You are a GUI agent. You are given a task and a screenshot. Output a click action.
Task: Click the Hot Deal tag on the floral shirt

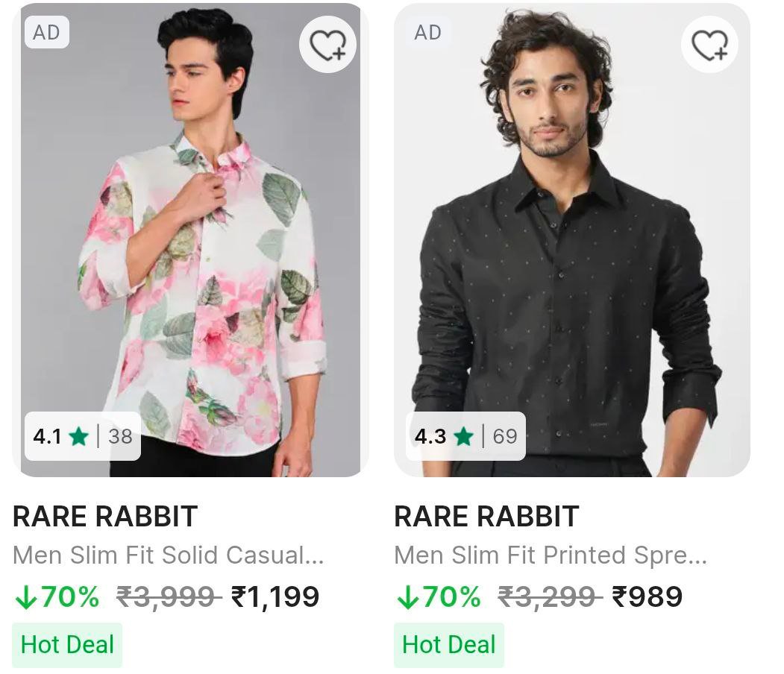pos(66,642)
